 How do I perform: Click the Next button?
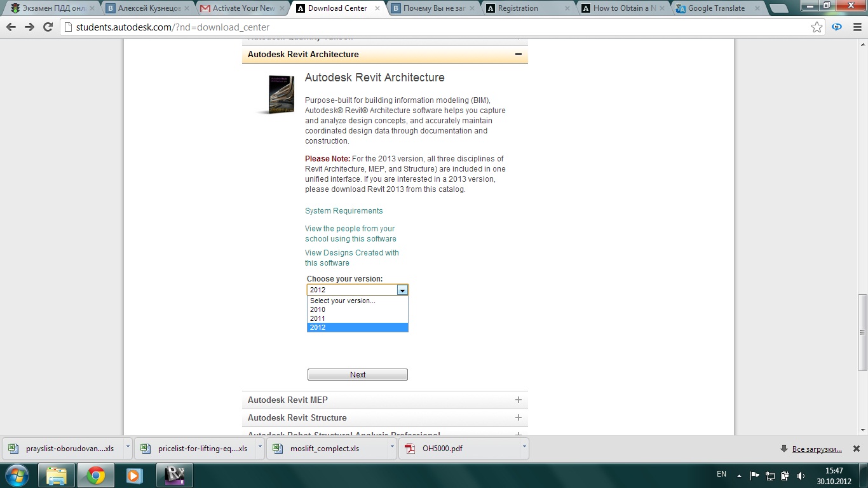click(x=358, y=375)
